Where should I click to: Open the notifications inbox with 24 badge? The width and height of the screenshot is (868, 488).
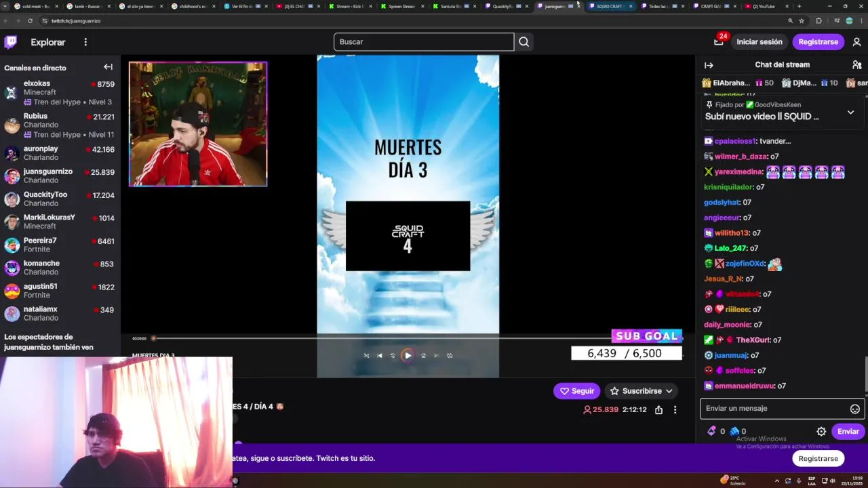click(x=719, y=42)
